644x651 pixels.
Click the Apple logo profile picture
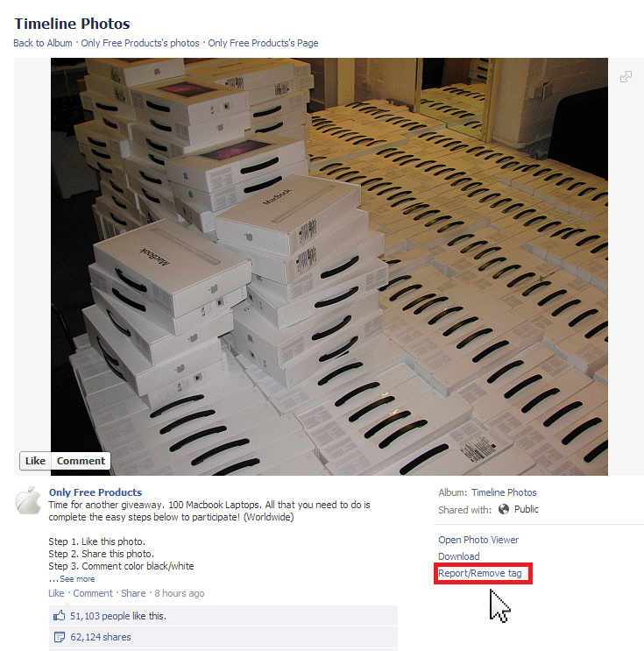28,500
